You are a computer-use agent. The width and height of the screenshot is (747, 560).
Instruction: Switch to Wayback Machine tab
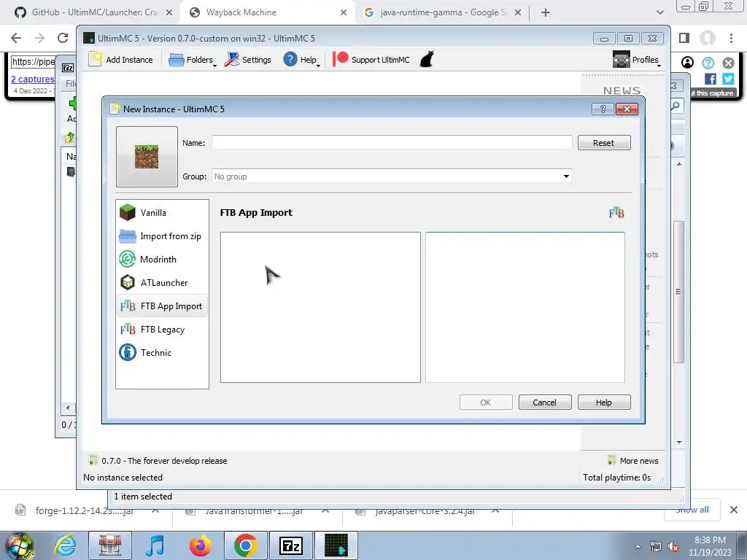tap(268, 12)
